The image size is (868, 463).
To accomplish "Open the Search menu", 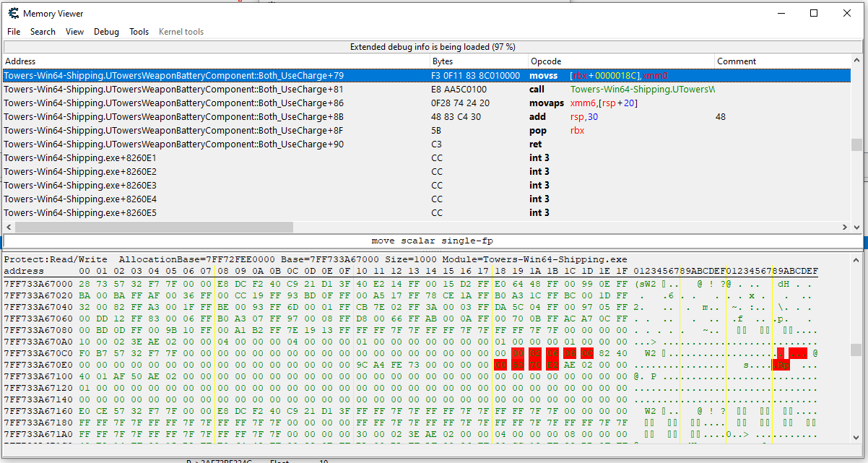I will coord(43,32).
